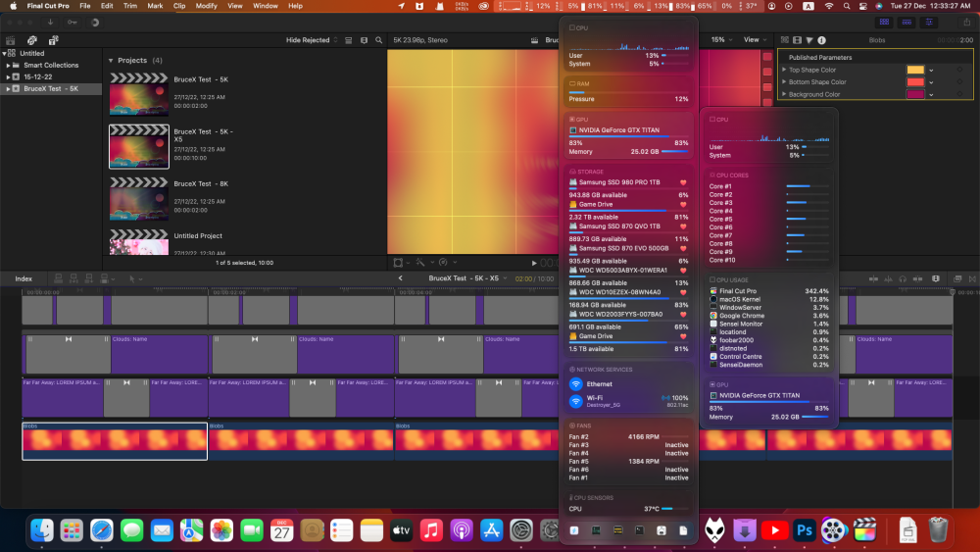
Task: Collapse the Untitled library triangle
Action: [x=4, y=54]
